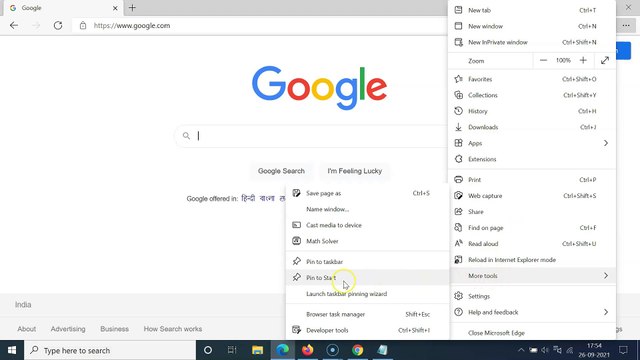The width and height of the screenshot is (640, 360).
Task: Open History from the menu
Action: click(531, 111)
